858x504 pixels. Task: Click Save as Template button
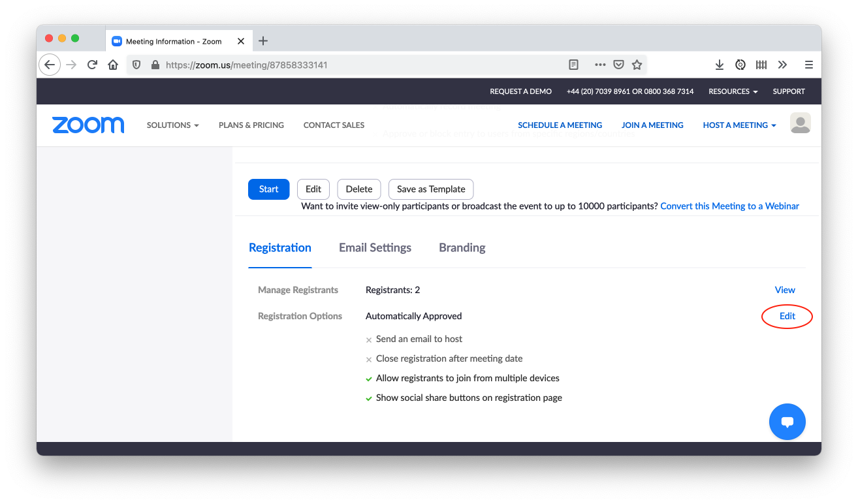[x=430, y=189]
